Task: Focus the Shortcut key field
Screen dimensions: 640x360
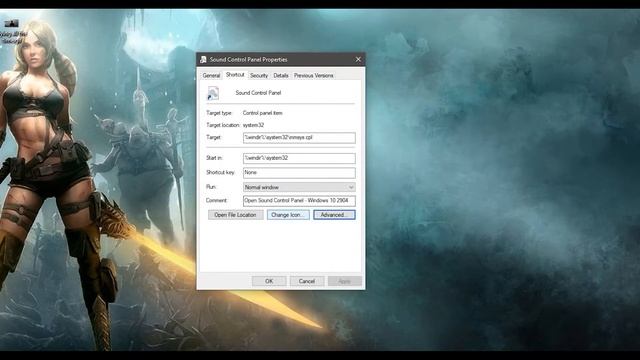Action: coord(299,173)
